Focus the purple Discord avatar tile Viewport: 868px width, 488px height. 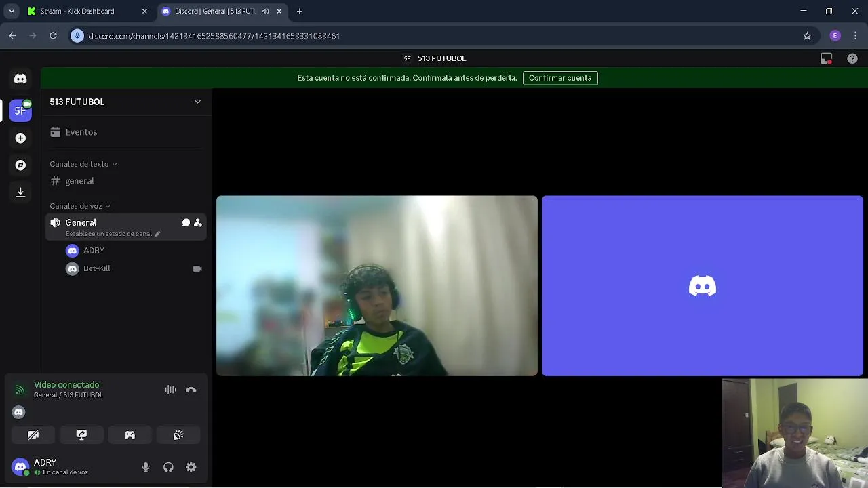[703, 285]
